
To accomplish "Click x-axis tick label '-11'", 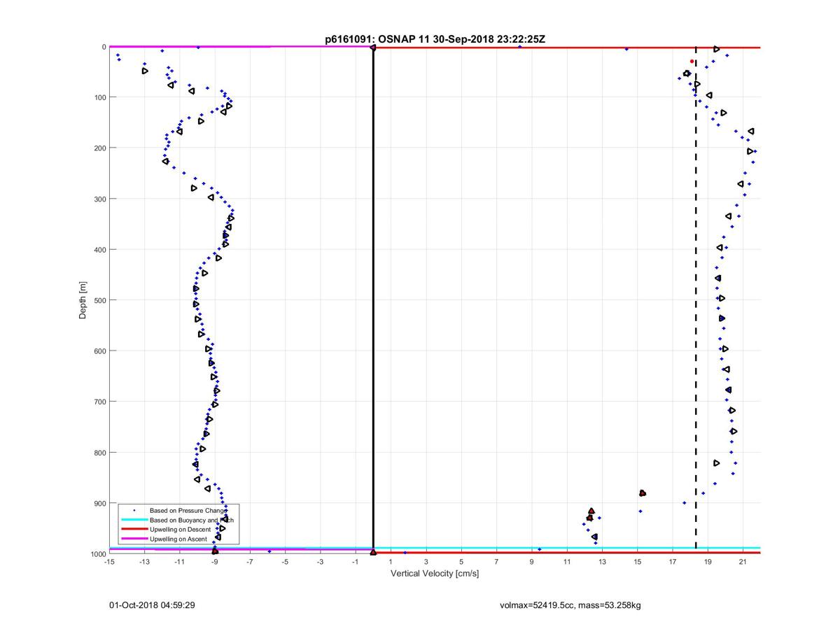I will (179, 562).
